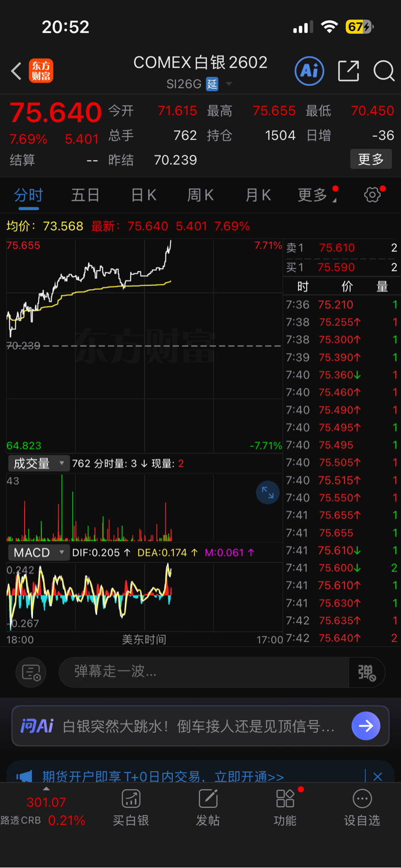
Task: Tap the 卖1 75.610 order row
Action: coord(342,248)
